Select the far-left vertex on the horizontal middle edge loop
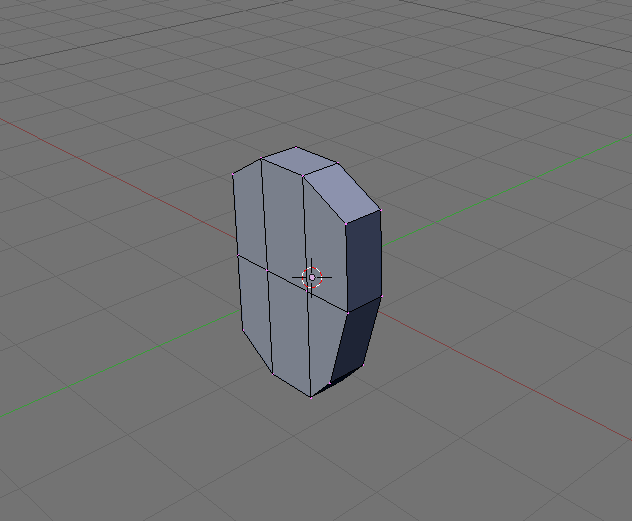632x521 pixels. tap(238, 255)
